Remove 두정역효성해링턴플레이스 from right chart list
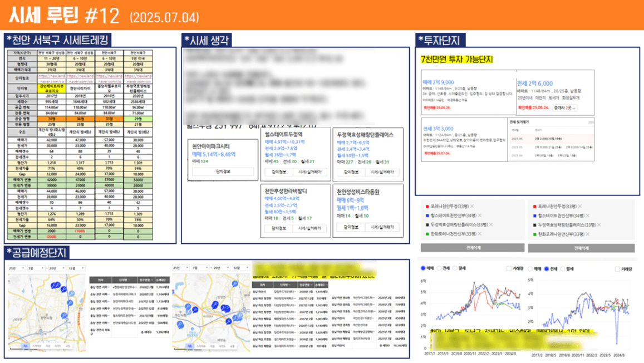Image resolution: width=644 pixels, height=363 pixels. pyautogui.click(x=598, y=225)
